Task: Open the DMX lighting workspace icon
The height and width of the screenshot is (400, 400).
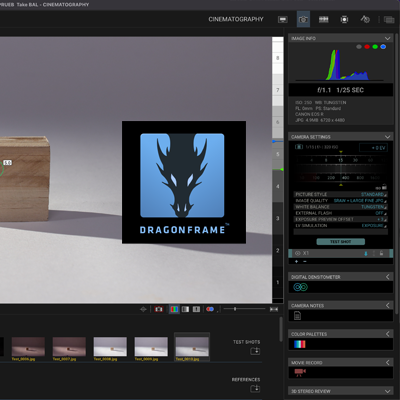Action: (365, 19)
